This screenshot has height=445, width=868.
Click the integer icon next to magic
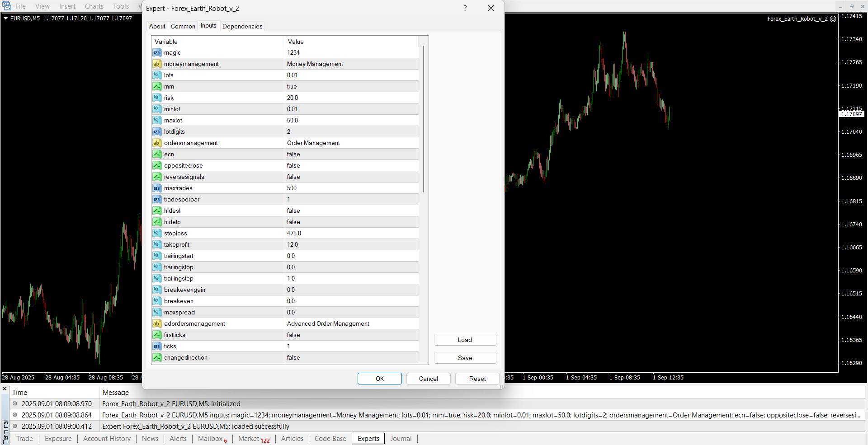(x=156, y=53)
